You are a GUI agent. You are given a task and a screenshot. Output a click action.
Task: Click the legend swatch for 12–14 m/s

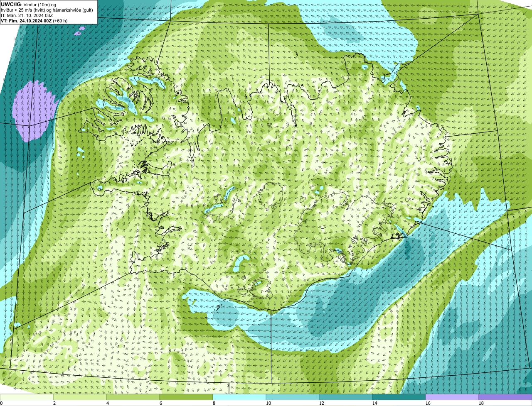pos(346,397)
